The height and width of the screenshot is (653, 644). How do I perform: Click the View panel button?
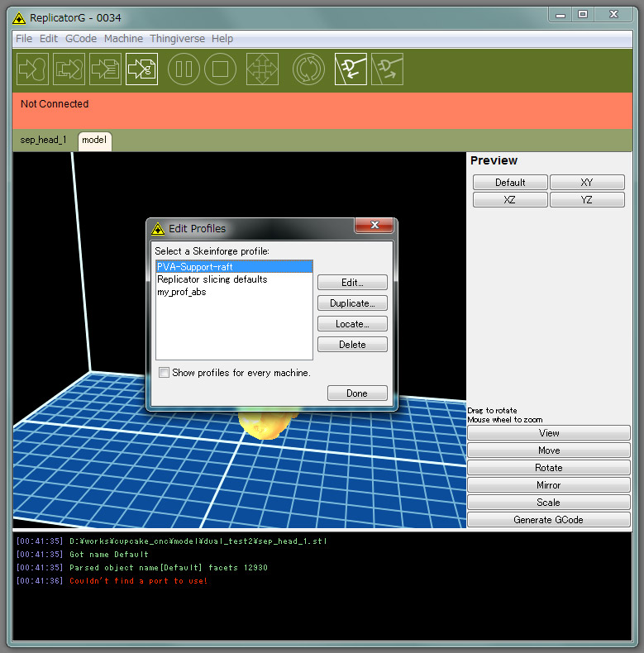(x=549, y=433)
